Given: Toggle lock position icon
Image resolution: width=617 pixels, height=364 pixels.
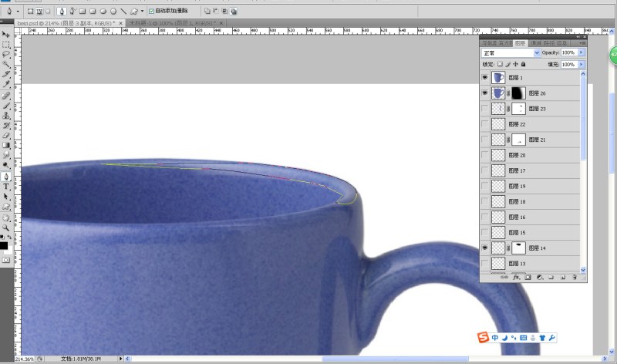Looking at the screenshot, I should [x=515, y=64].
